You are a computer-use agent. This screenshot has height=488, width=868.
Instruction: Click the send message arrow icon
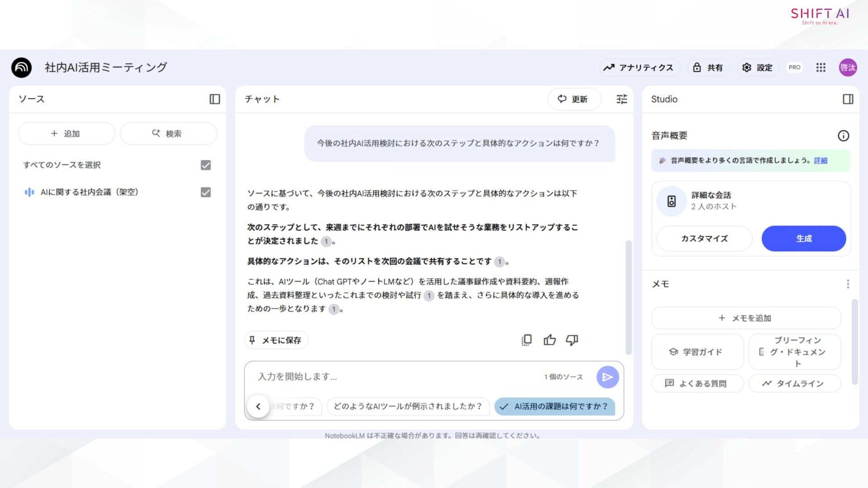pyautogui.click(x=608, y=377)
